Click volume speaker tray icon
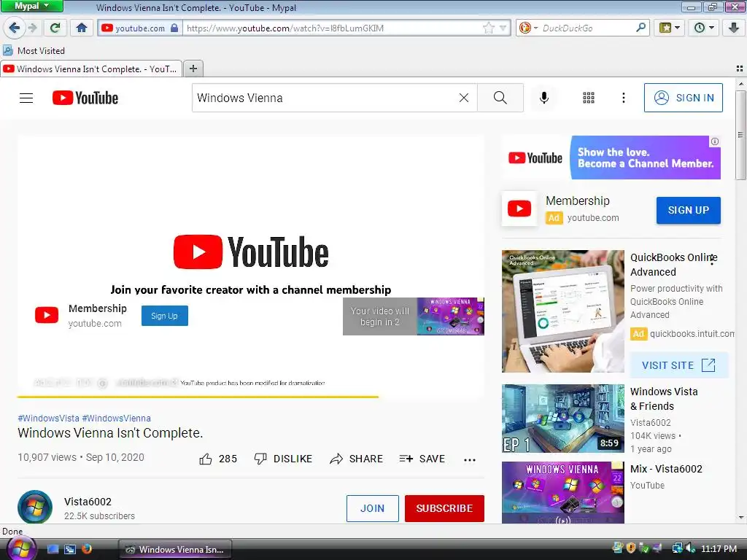Viewport: 747px width, 560px height. 690,548
